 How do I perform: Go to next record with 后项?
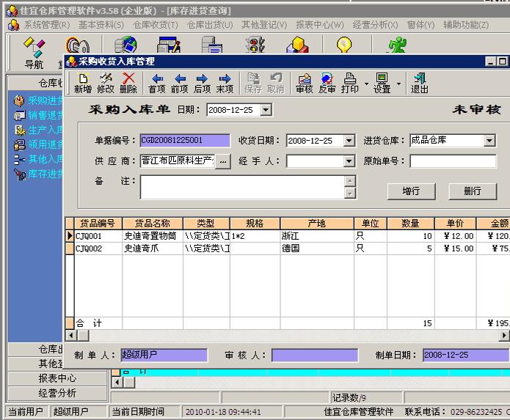[x=202, y=83]
